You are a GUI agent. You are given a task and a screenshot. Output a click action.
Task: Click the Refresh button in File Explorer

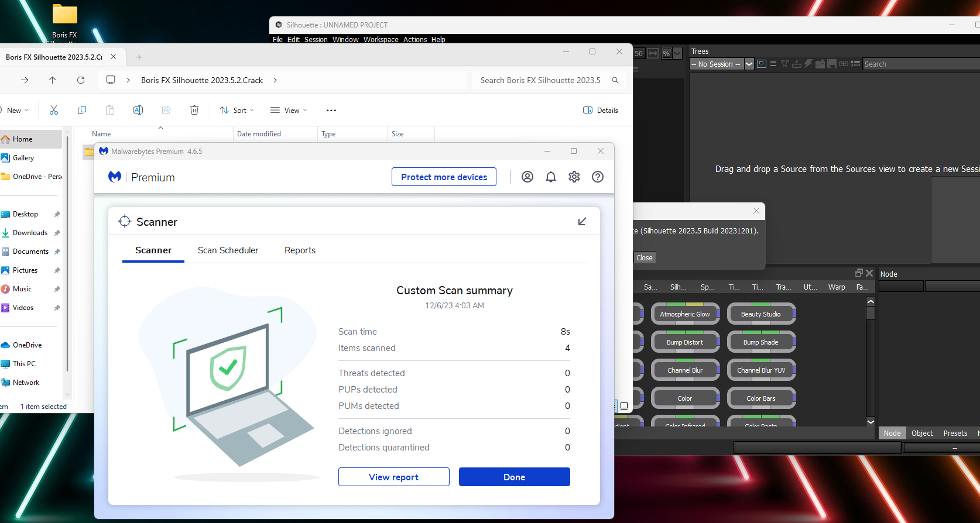point(81,80)
